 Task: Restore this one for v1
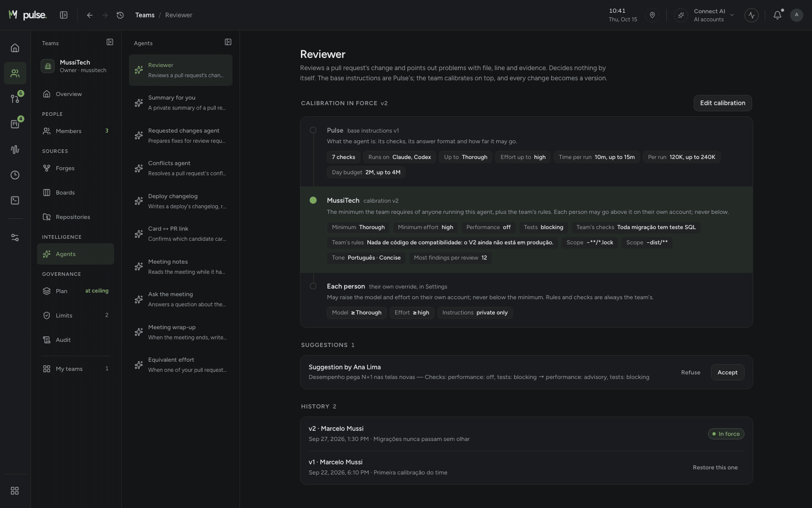click(715, 467)
